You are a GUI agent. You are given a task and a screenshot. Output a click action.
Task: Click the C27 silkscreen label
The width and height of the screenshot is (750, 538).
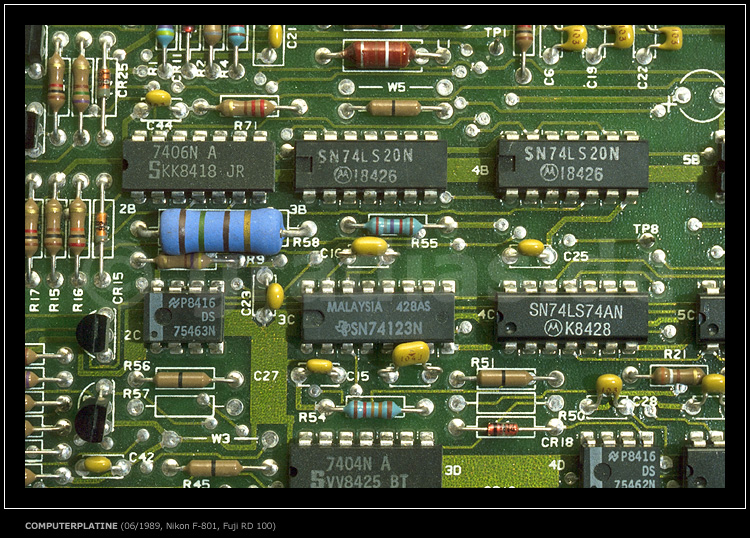[266, 376]
